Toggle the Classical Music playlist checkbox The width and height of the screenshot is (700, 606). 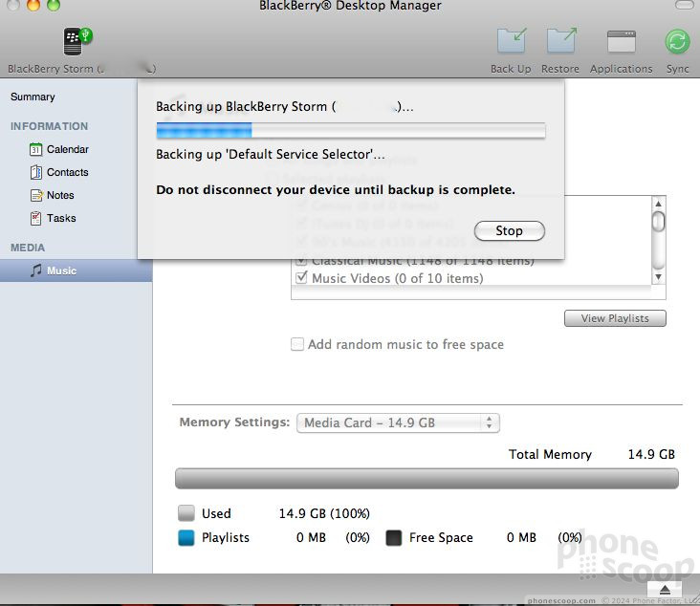(x=301, y=261)
